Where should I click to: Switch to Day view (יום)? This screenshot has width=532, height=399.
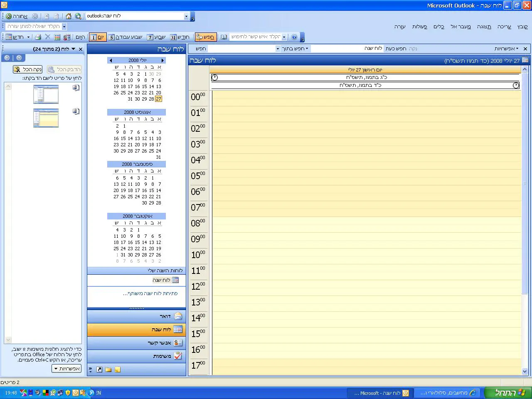(97, 37)
